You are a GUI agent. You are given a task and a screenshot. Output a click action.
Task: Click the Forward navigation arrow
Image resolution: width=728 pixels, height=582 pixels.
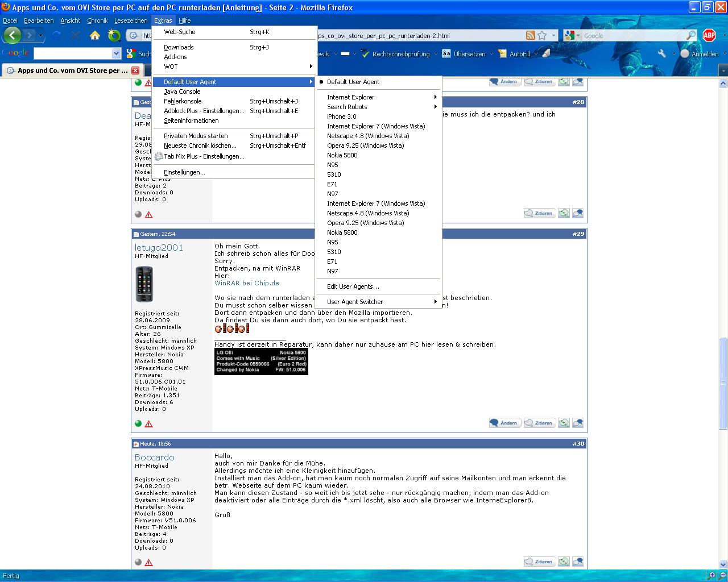click(29, 35)
